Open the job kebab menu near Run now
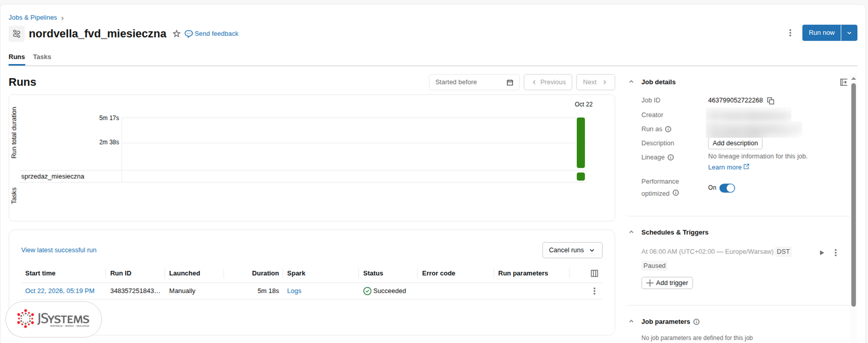Image resolution: width=868 pixels, height=343 pixels. tap(790, 33)
